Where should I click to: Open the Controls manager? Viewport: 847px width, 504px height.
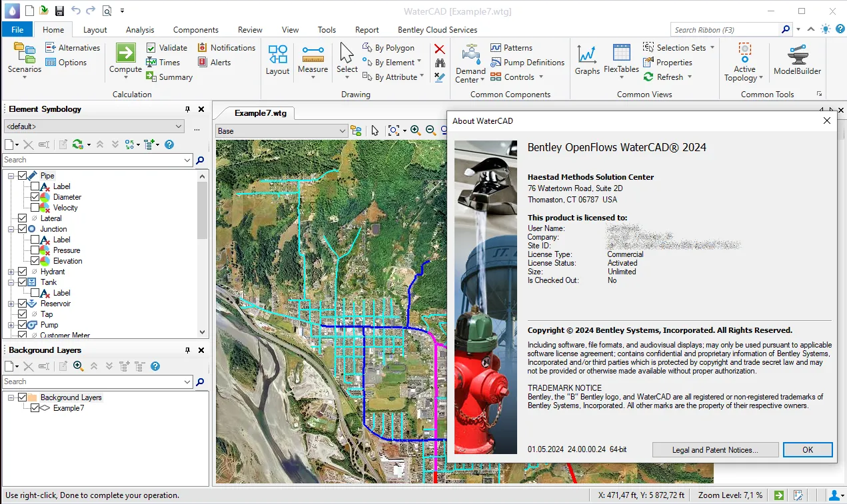pyautogui.click(x=516, y=77)
